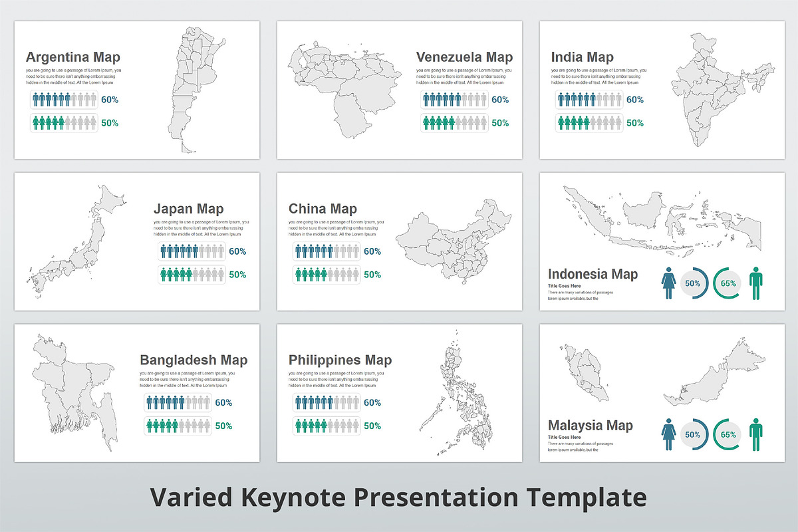The height and width of the screenshot is (532, 798).
Task: Select the male figure icon on Malaysia slide
Action: [x=756, y=434]
